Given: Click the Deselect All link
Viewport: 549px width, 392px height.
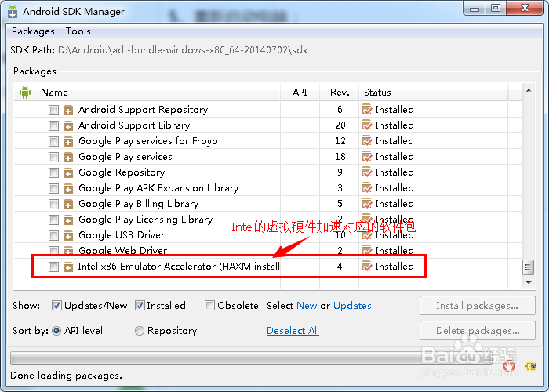Looking at the screenshot, I should [293, 331].
